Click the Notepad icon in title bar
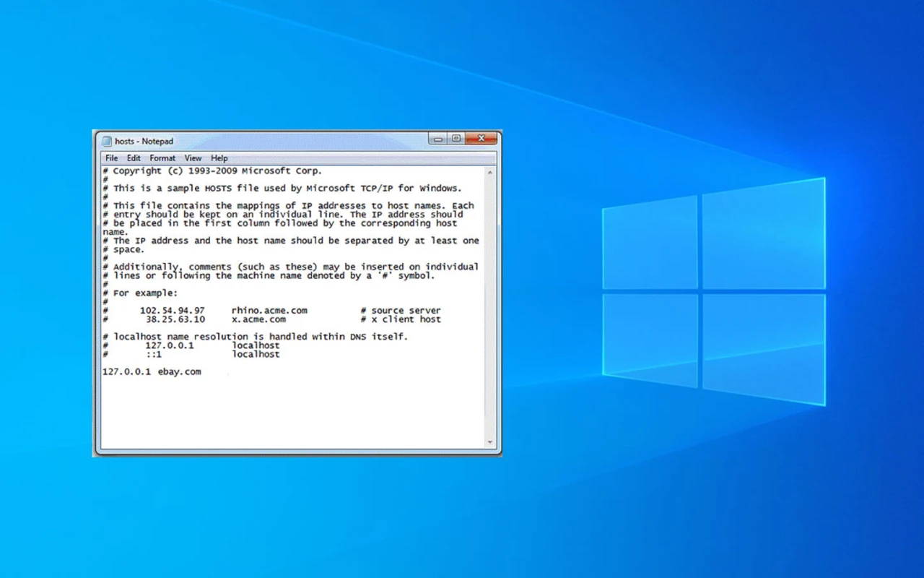924x578 pixels. [107, 142]
